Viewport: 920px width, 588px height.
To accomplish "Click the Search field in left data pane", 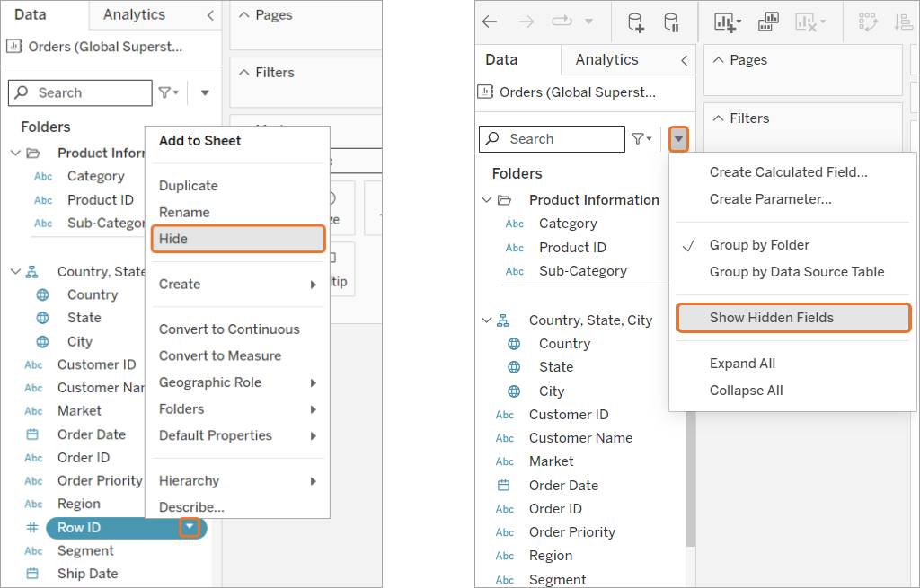I will 80,92.
